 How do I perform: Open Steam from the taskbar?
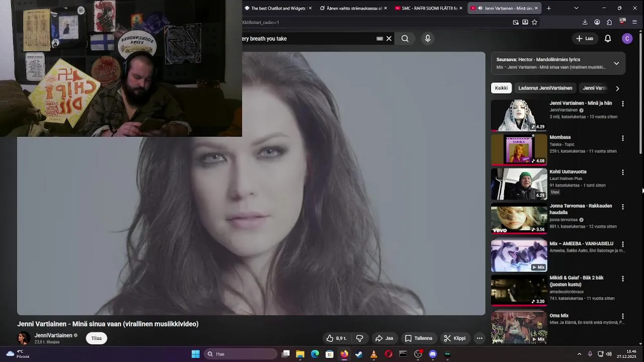click(x=359, y=354)
